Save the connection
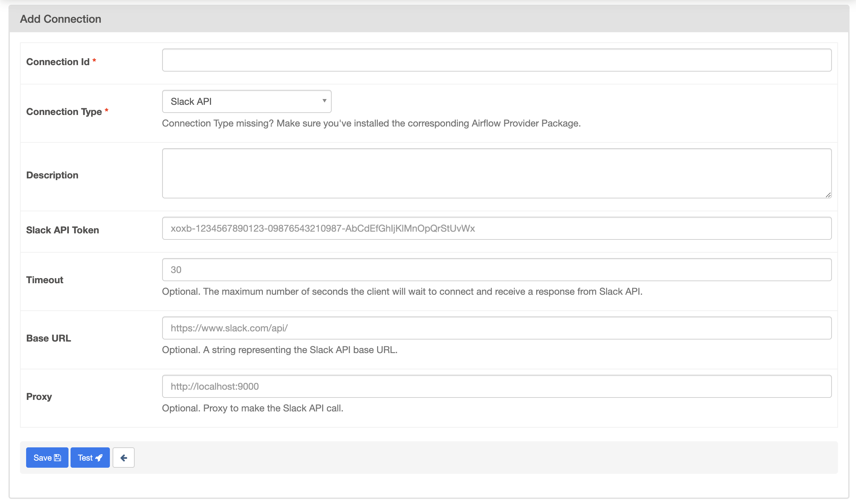The image size is (856, 504). [x=47, y=458]
